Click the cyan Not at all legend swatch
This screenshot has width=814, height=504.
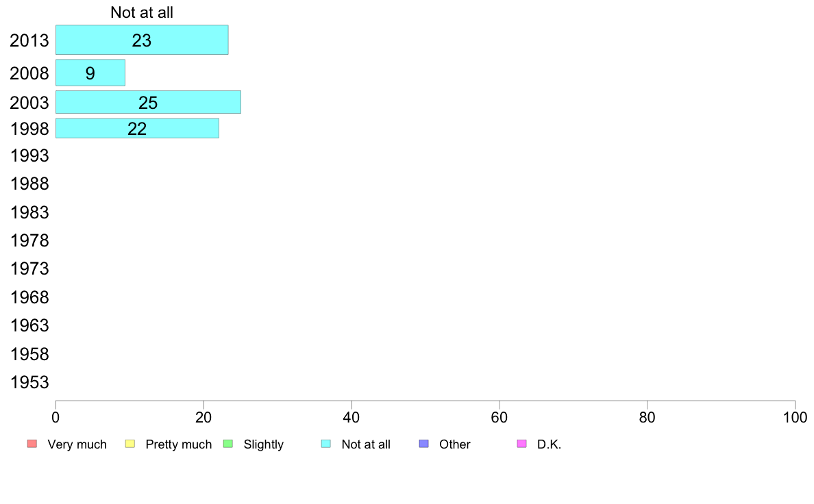(x=326, y=444)
